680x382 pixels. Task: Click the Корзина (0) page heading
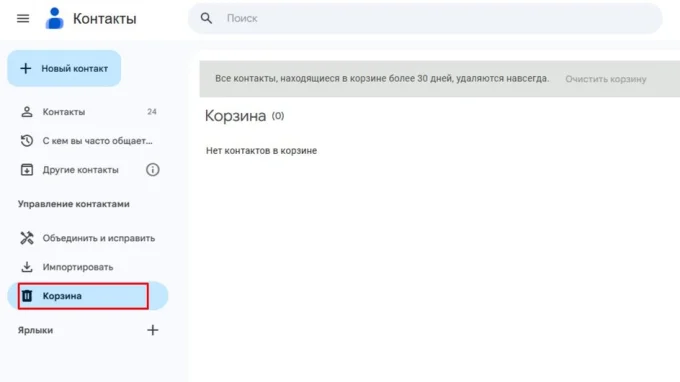click(245, 116)
